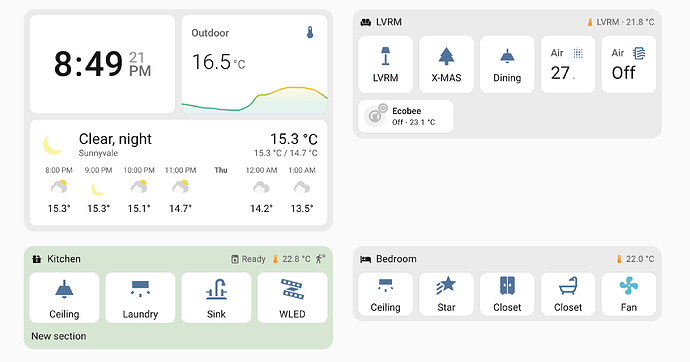The width and height of the screenshot is (690, 362).
Task: Click the 15.1° forecast temperature
Action: coord(139,208)
